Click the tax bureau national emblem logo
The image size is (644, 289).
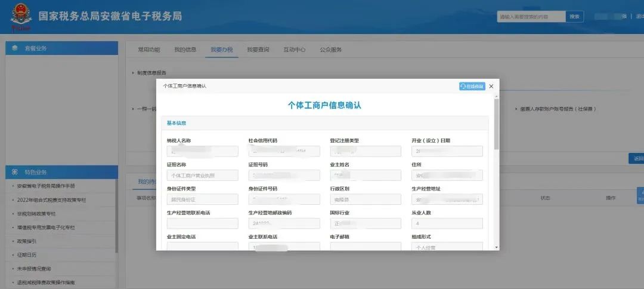(21, 17)
